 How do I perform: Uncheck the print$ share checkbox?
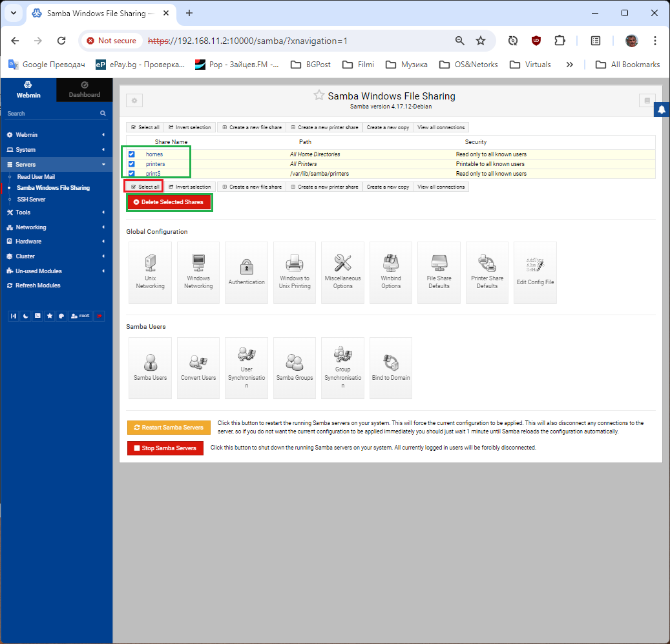(x=132, y=173)
